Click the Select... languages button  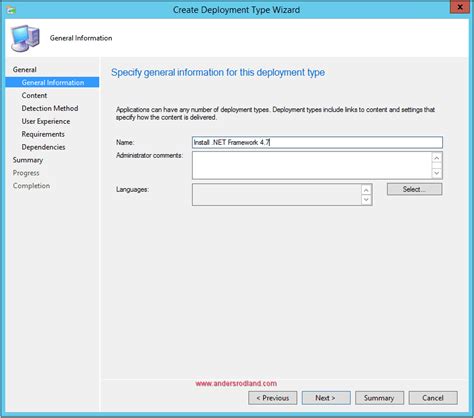click(414, 189)
